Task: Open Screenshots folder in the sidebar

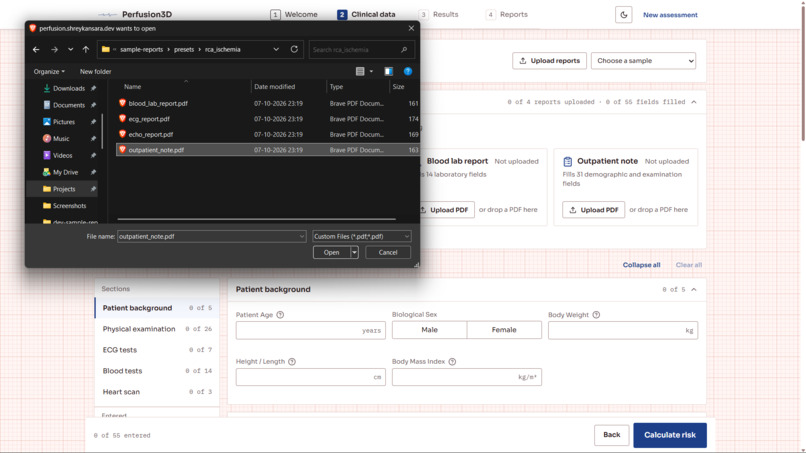Action: tap(69, 206)
